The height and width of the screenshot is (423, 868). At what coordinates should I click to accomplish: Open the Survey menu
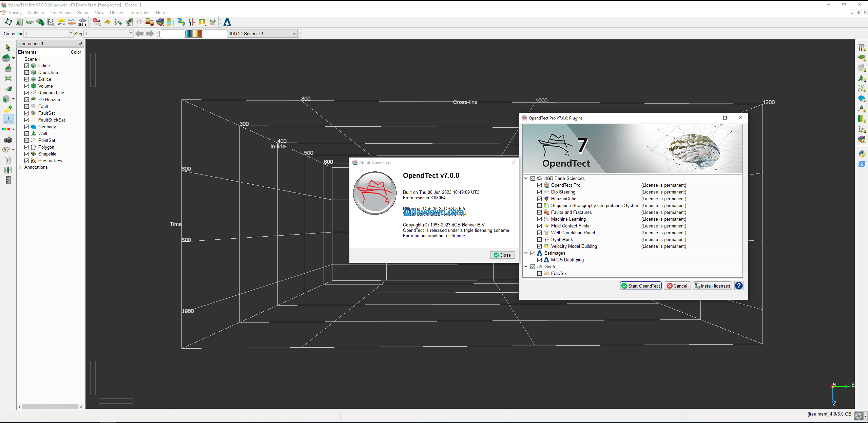click(15, 13)
